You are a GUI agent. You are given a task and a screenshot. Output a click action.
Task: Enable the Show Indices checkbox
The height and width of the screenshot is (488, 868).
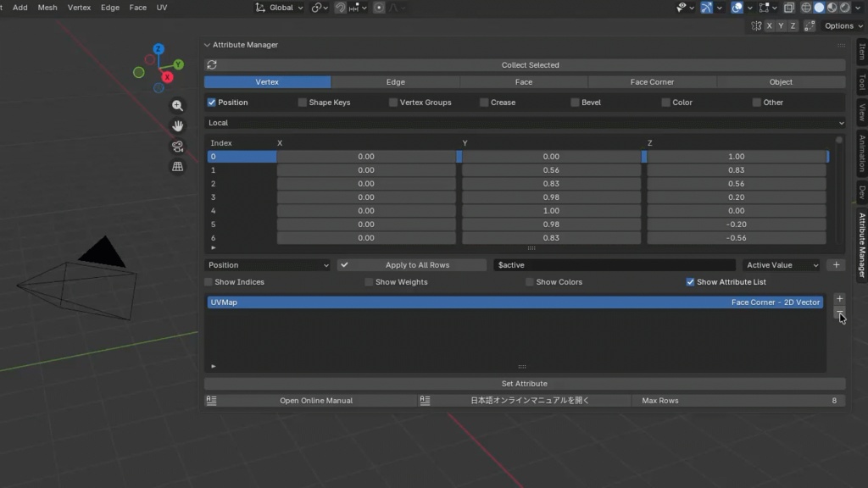coord(208,281)
